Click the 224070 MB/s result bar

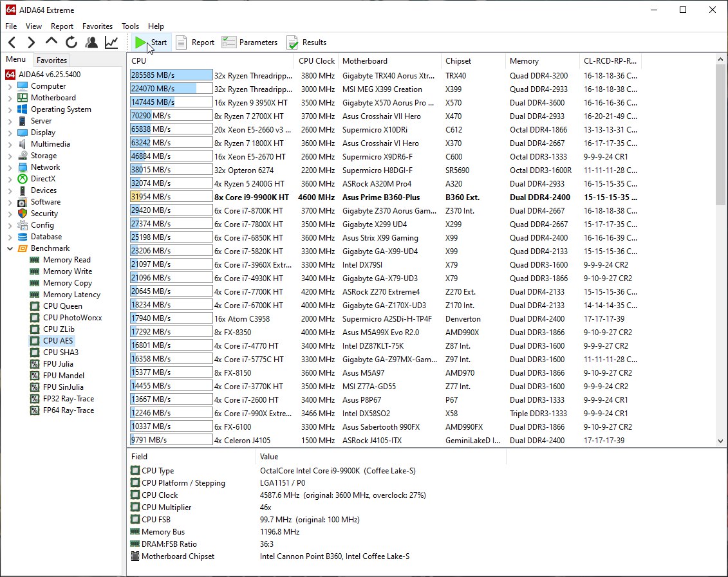(x=171, y=89)
